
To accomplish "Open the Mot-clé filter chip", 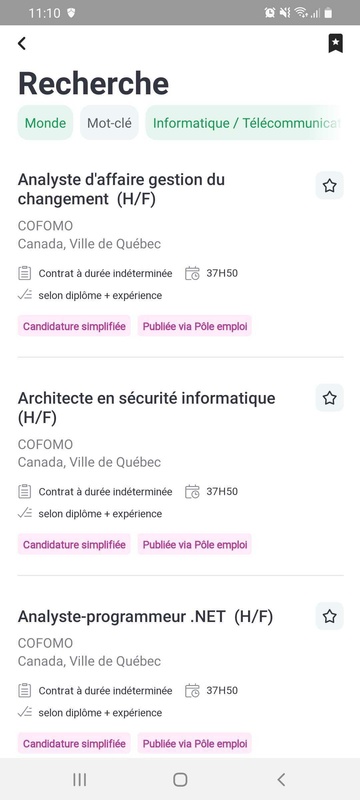I will click(x=109, y=123).
